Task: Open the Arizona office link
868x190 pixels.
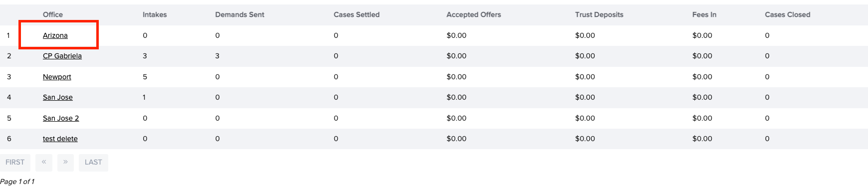Action: pos(55,35)
